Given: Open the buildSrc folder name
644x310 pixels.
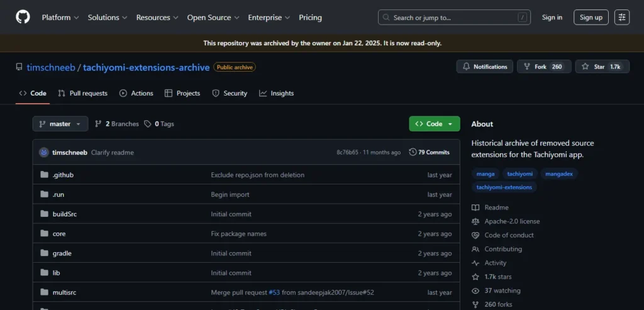Looking at the screenshot, I should [x=65, y=214].
